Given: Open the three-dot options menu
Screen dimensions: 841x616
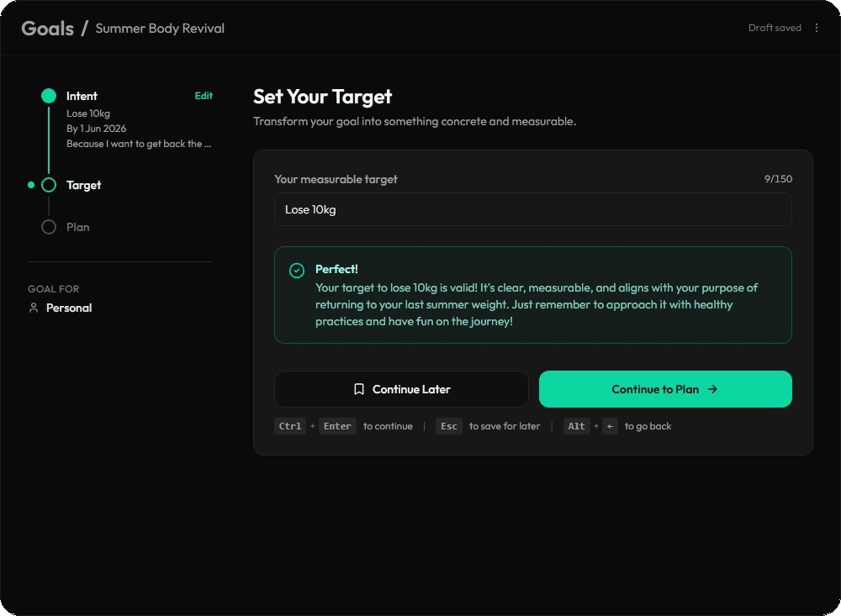Looking at the screenshot, I should pos(817,28).
